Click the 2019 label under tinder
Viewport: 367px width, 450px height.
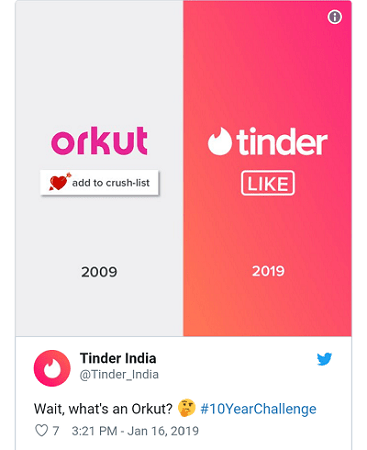pos(268,271)
